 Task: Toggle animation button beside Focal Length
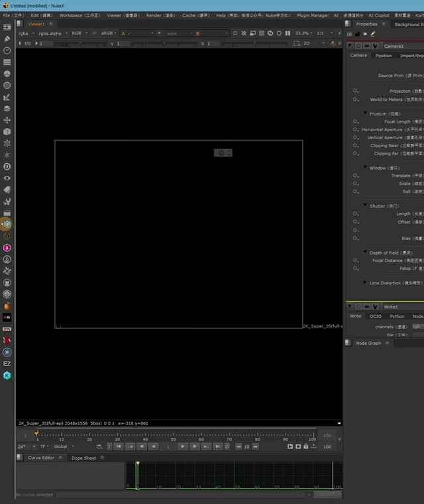click(x=356, y=121)
